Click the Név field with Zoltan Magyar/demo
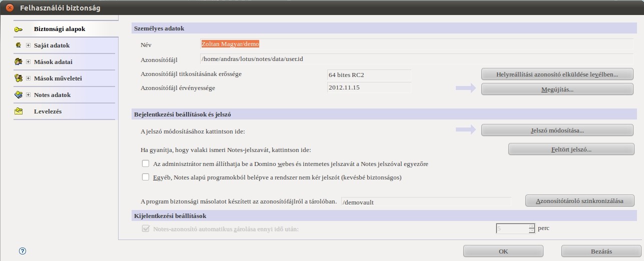This screenshot has height=261, width=644. [x=417, y=44]
